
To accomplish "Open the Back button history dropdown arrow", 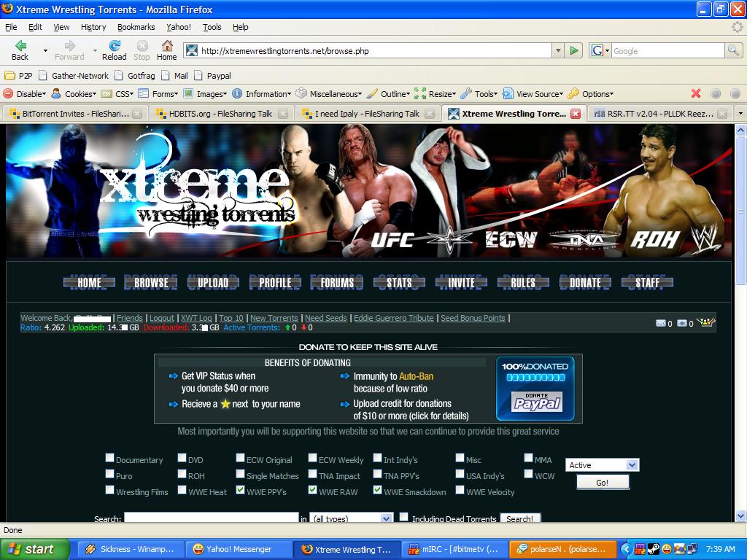I will pos(45,50).
